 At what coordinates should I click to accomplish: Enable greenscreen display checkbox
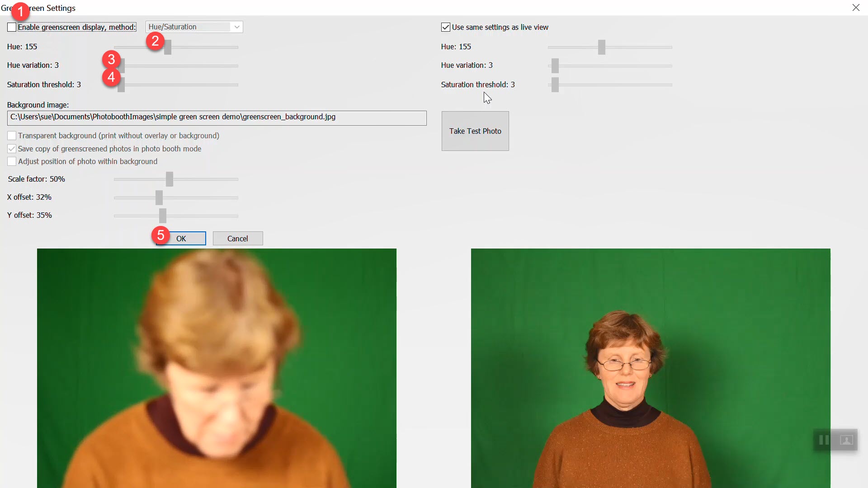(12, 27)
